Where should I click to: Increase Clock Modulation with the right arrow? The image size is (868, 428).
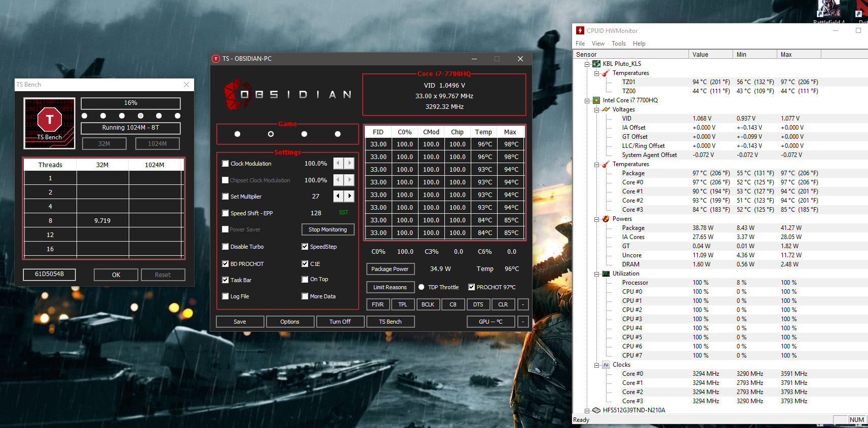click(349, 163)
